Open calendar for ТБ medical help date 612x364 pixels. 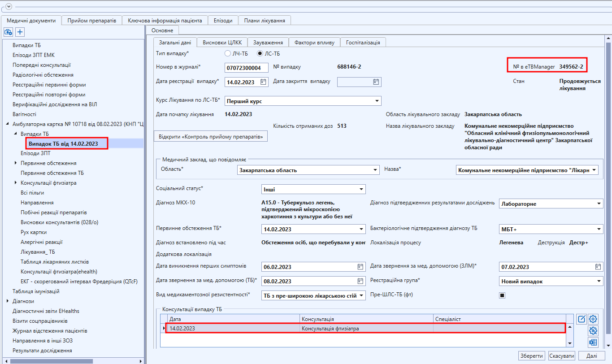[x=360, y=281]
